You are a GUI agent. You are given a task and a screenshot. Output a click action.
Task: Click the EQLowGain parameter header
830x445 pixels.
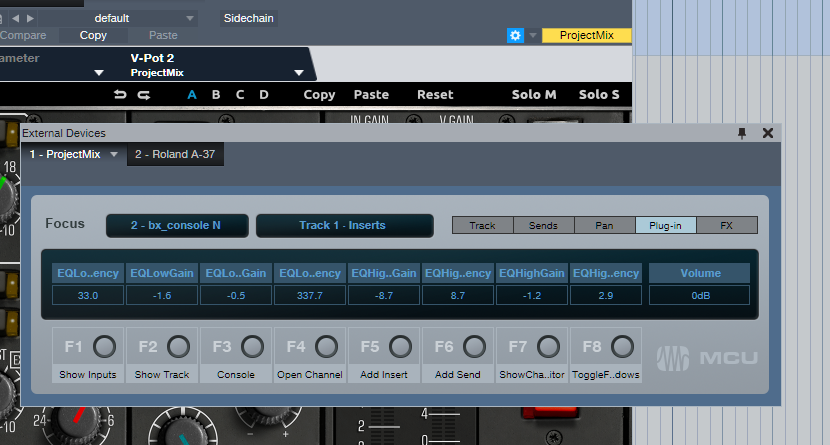162,273
